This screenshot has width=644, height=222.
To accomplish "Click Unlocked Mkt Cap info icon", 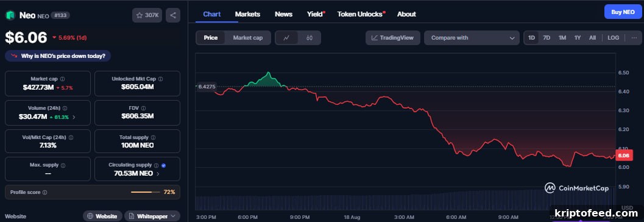I will [x=161, y=79].
